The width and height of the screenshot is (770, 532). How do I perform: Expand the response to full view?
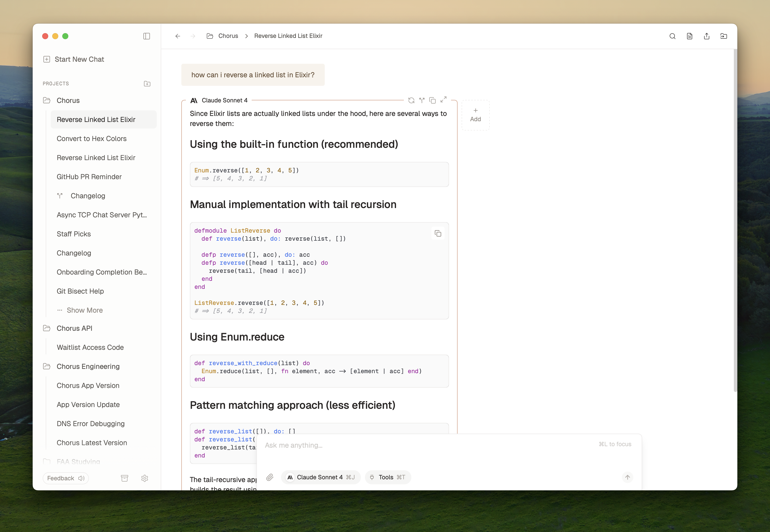click(443, 100)
